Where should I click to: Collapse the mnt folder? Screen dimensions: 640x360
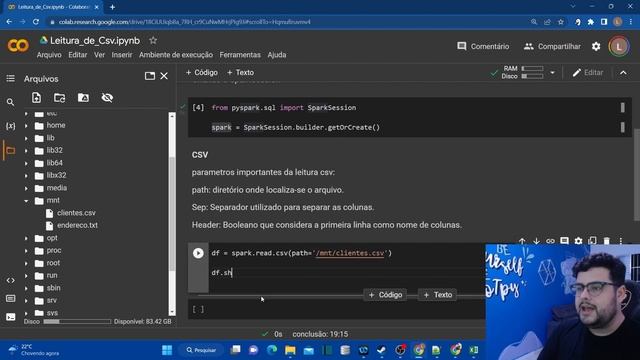pyautogui.click(x=27, y=201)
